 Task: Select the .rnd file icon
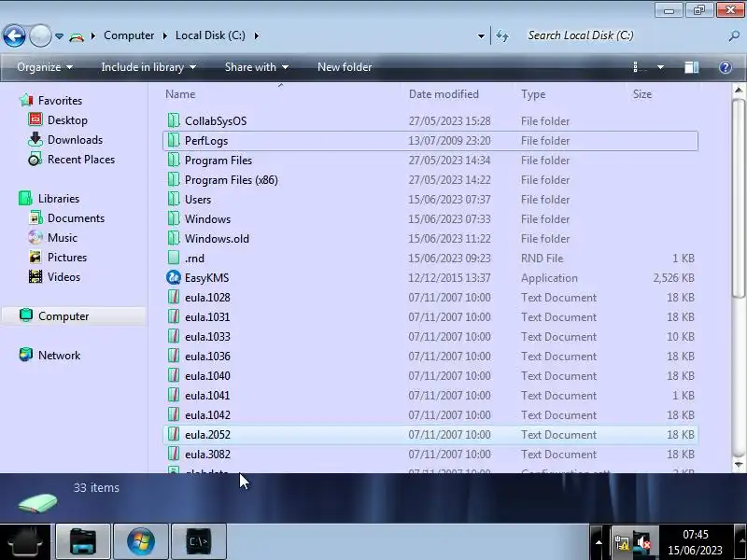174,259
